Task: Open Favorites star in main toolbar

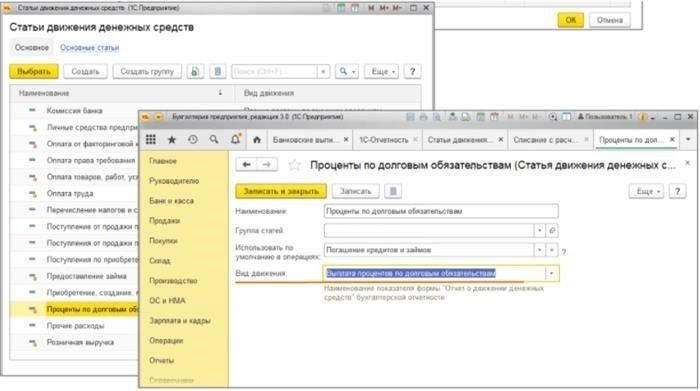Action: (171, 140)
